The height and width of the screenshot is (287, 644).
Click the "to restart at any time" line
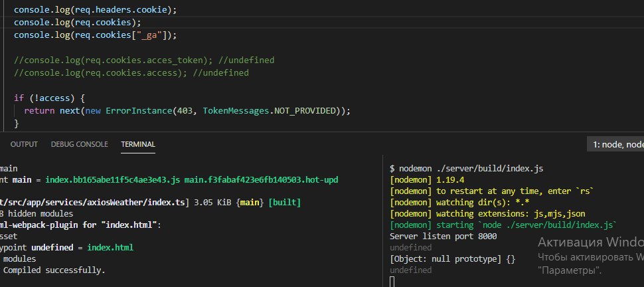point(492,191)
